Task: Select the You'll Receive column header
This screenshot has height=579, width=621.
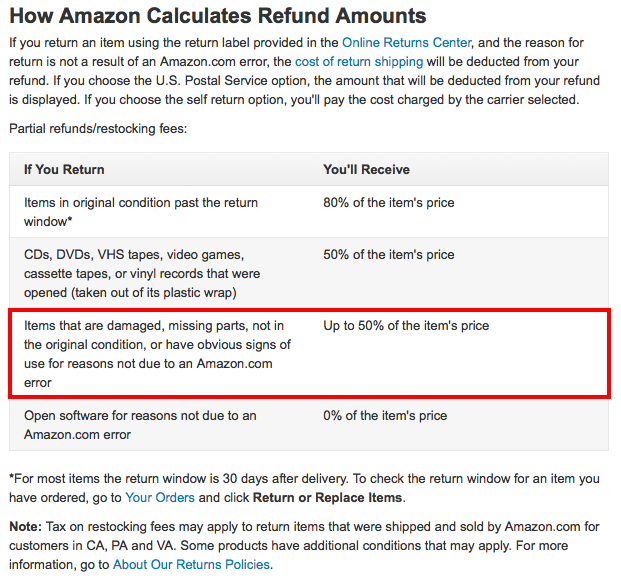Action: pyautogui.click(x=366, y=170)
